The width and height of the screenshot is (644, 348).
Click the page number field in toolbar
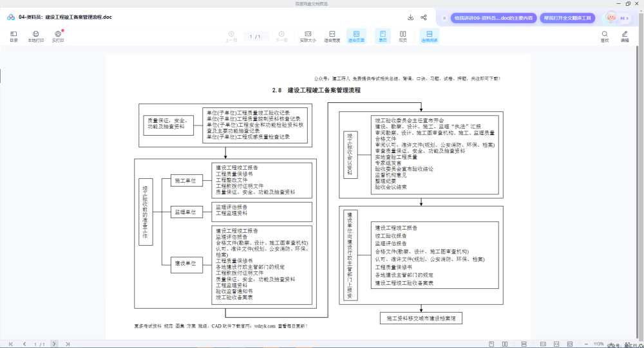tap(254, 37)
